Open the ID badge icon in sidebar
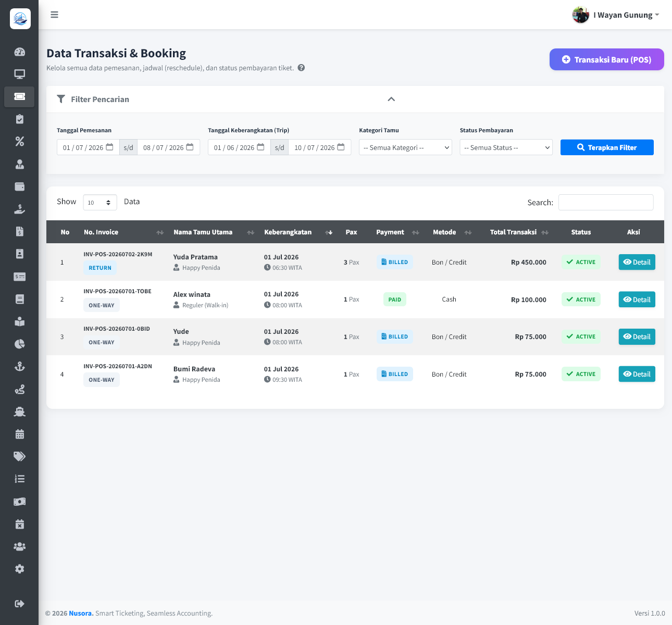 (x=19, y=254)
